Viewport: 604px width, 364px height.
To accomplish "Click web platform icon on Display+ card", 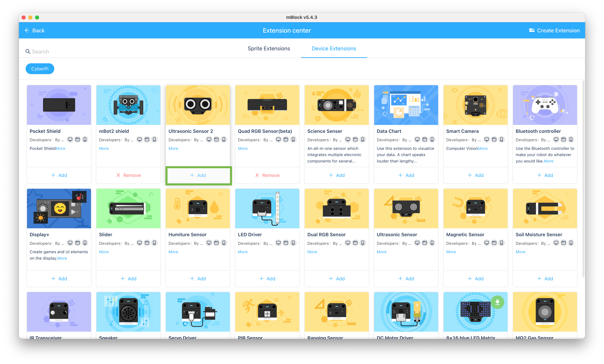I will pyautogui.click(x=78, y=243).
